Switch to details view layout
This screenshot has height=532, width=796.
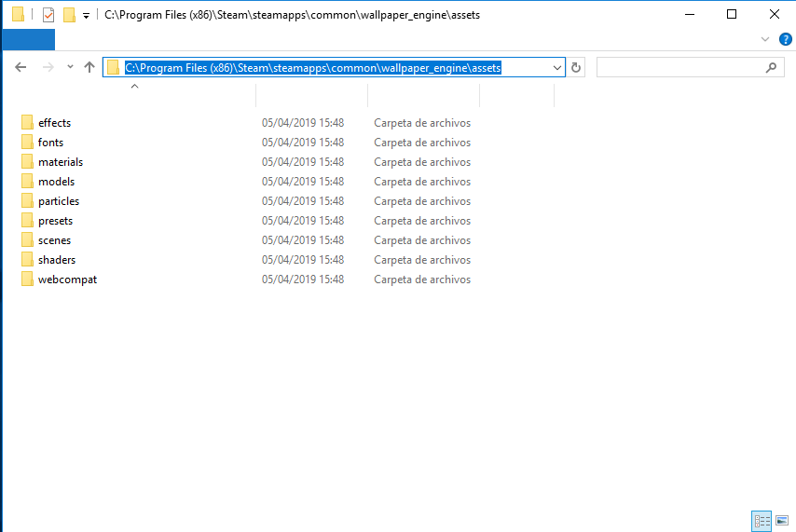(x=762, y=521)
